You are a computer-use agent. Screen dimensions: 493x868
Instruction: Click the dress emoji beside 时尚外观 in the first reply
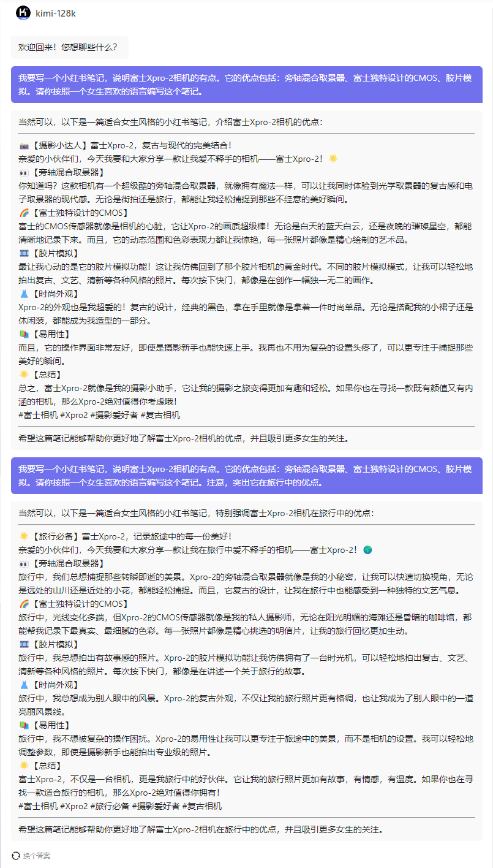24,294
